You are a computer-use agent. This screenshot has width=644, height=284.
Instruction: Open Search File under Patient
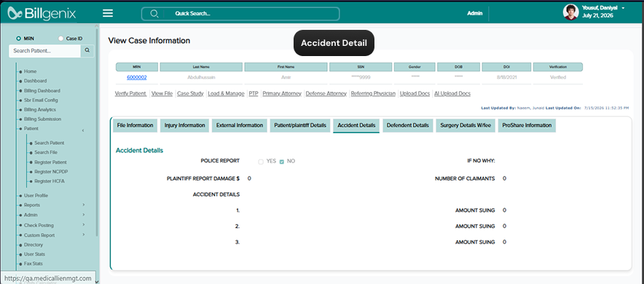(x=46, y=152)
